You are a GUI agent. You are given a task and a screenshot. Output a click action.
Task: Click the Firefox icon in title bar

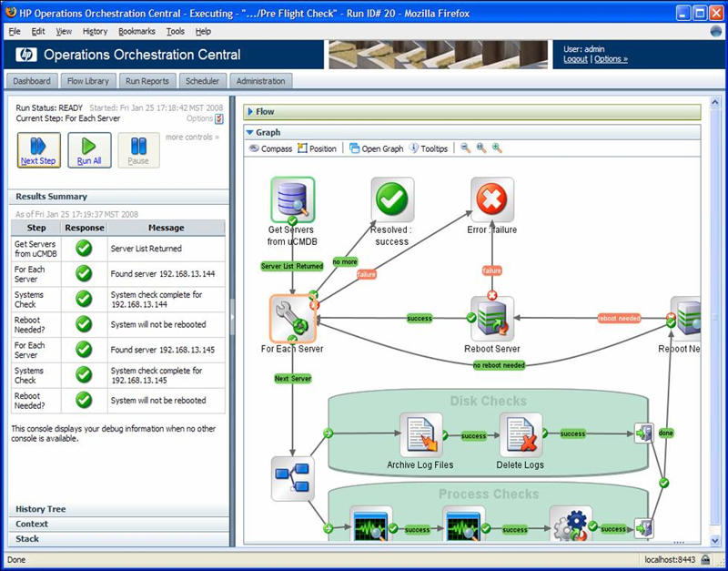[x=11, y=13]
